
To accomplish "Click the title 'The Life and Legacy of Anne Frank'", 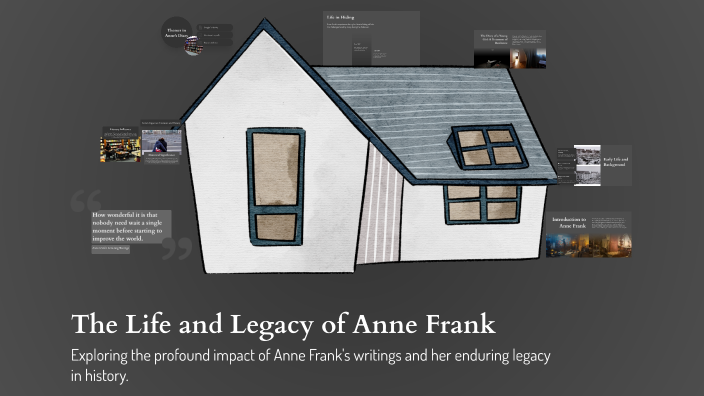I will pyautogui.click(x=283, y=324).
